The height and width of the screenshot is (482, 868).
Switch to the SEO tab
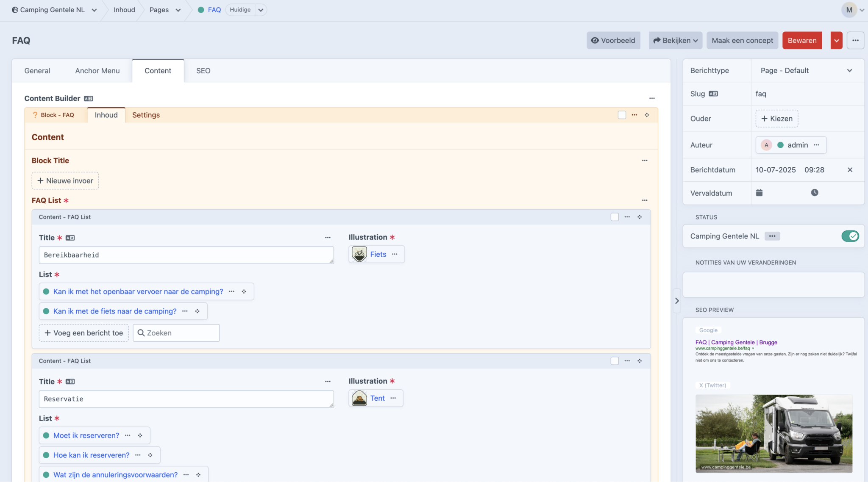(x=203, y=71)
